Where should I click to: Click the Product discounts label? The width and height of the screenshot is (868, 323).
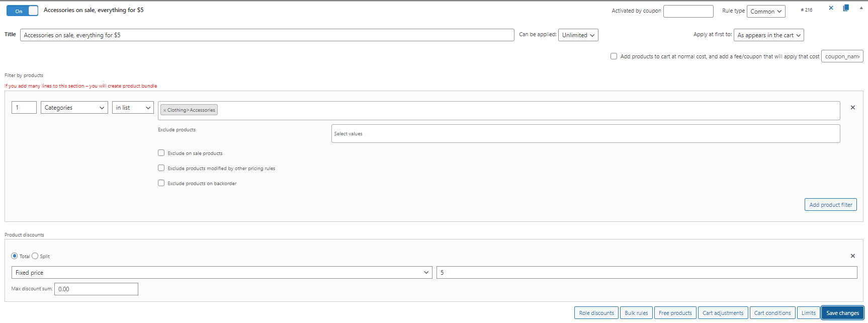pos(24,235)
